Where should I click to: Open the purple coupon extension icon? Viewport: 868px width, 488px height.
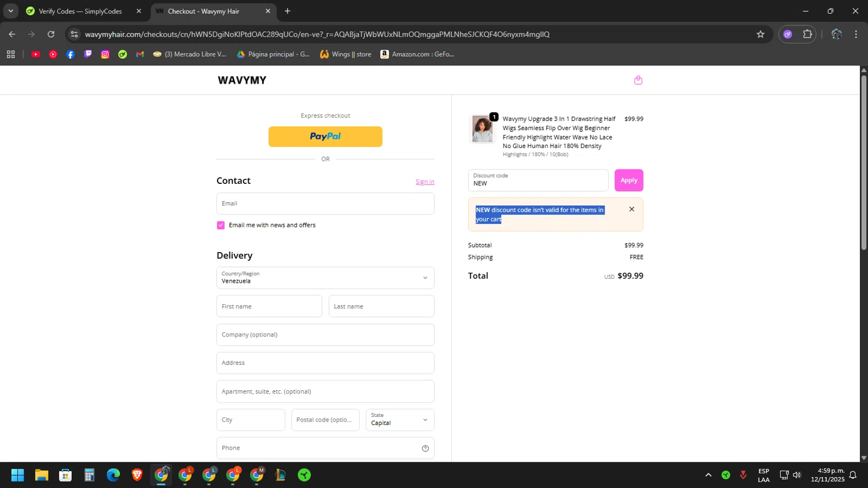click(x=788, y=34)
